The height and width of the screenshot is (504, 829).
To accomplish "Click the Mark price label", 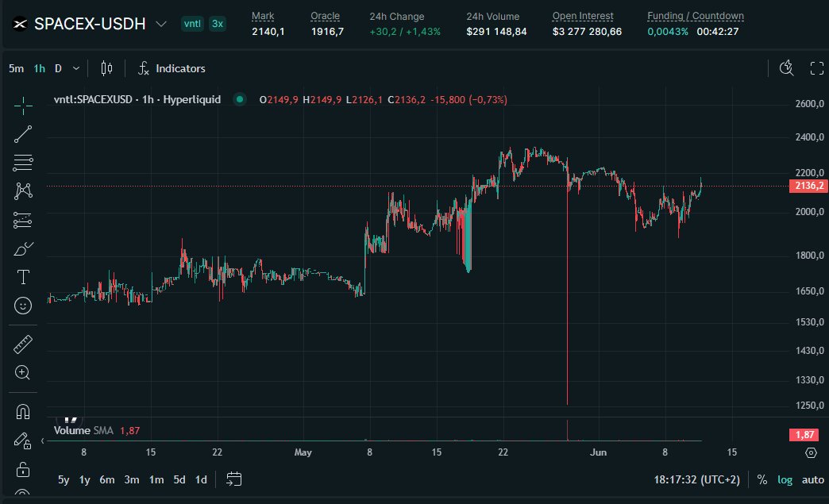I will coord(263,16).
